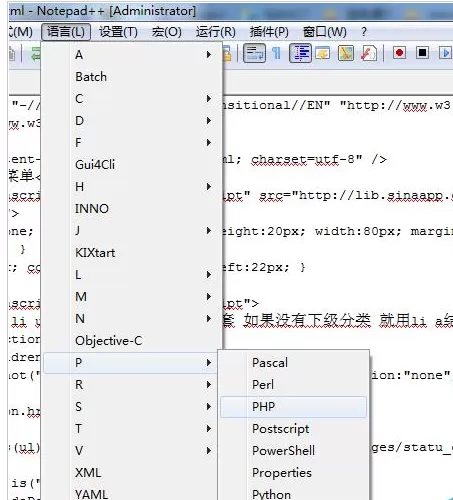
Task: Expand the D language submenu
Action: coord(133,120)
